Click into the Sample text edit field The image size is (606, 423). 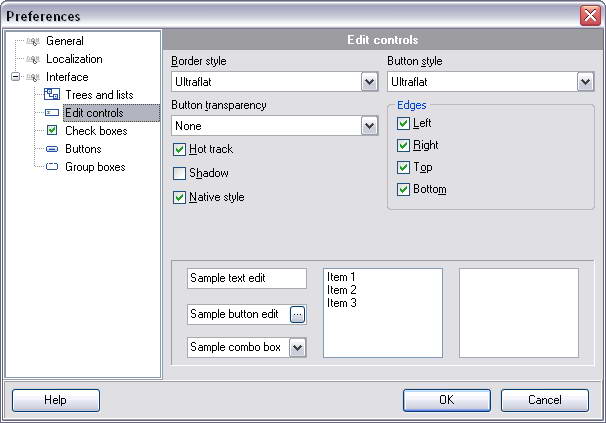coord(247,279)
